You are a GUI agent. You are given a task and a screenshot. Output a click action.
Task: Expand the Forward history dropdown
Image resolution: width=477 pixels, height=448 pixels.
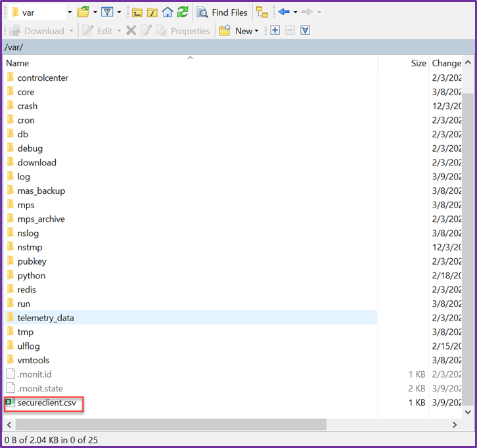tap(319, 12)
